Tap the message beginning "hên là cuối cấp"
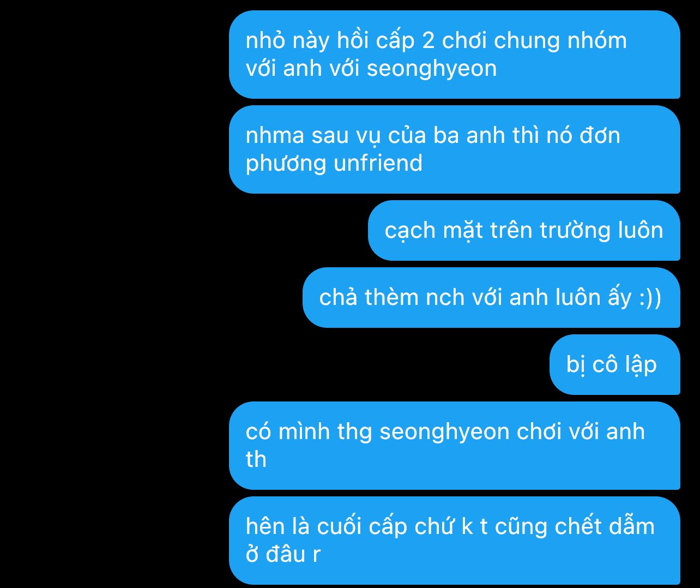 click(454, 541)
